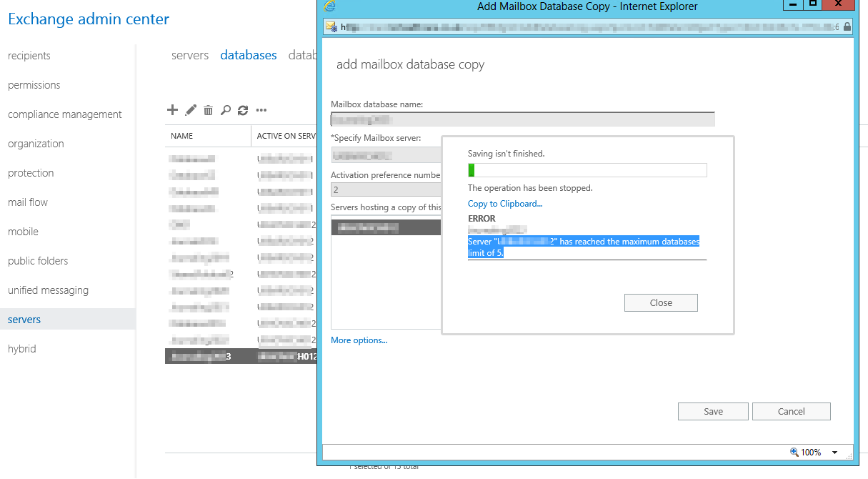This screenshot has height=479, width=868.
Task: Click the Cancel button
Action: (792, 411)
